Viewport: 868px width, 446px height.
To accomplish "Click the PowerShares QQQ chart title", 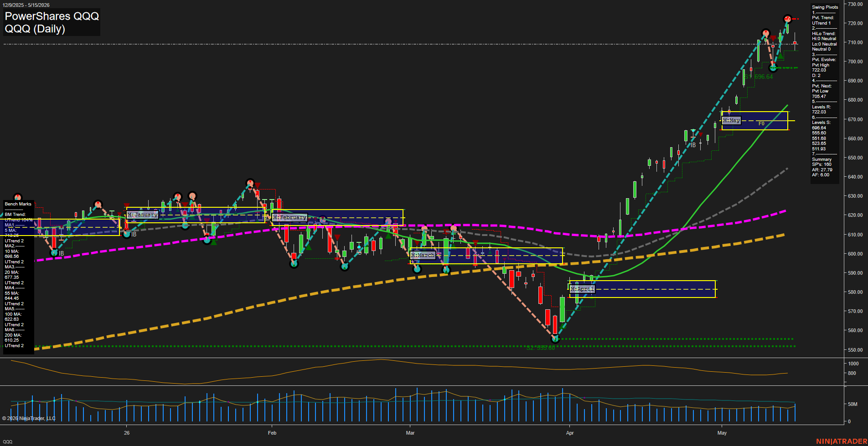I will coord(52,16).
